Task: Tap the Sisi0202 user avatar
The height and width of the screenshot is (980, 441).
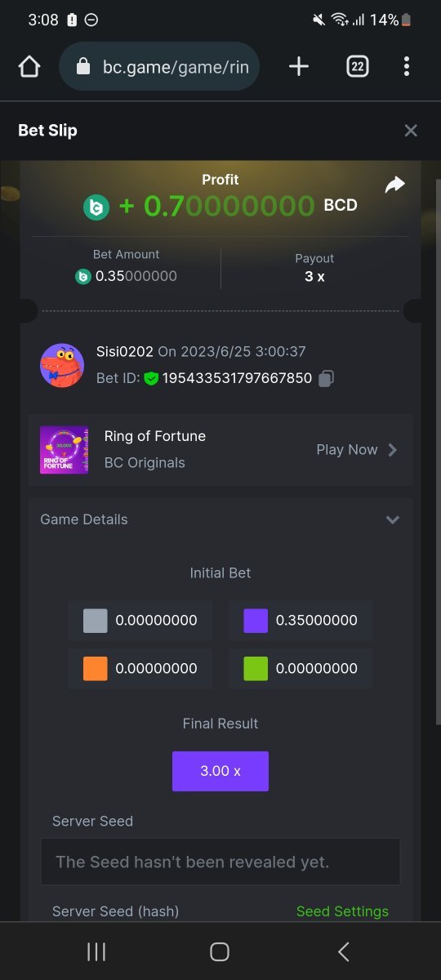Action: [62, 365]
